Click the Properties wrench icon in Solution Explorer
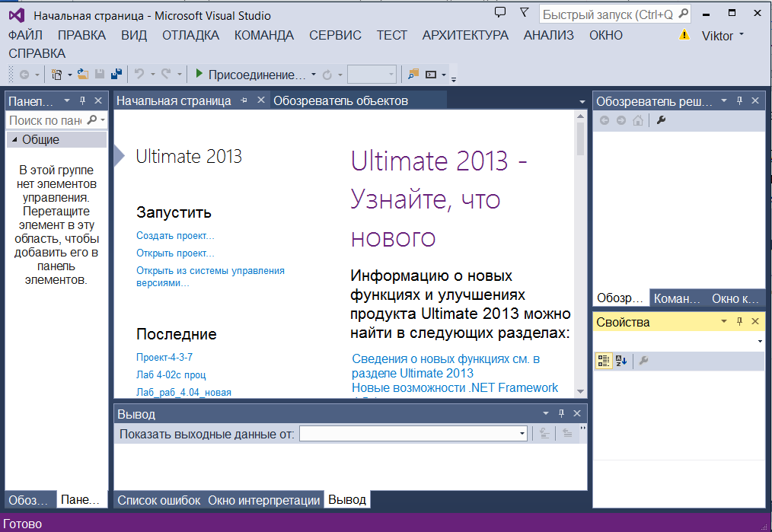The width and height of the screenshot is (772, 532). (661, 120)
